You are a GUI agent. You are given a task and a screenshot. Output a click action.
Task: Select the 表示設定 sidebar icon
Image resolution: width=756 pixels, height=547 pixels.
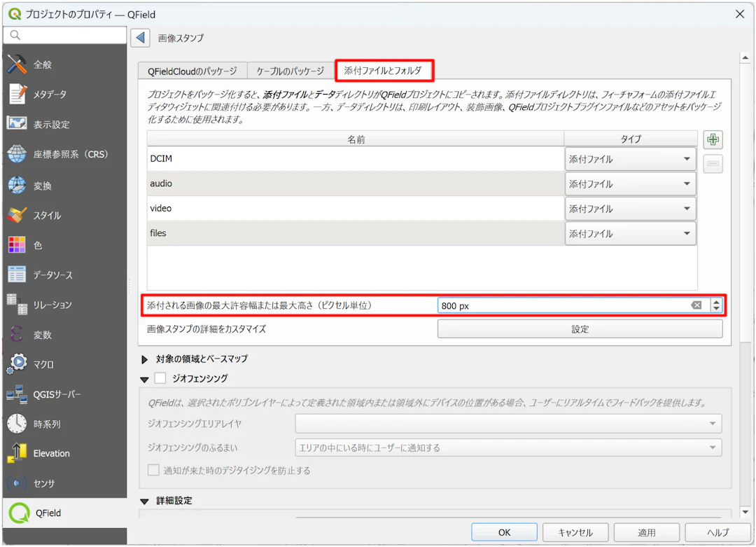[17, 123]
